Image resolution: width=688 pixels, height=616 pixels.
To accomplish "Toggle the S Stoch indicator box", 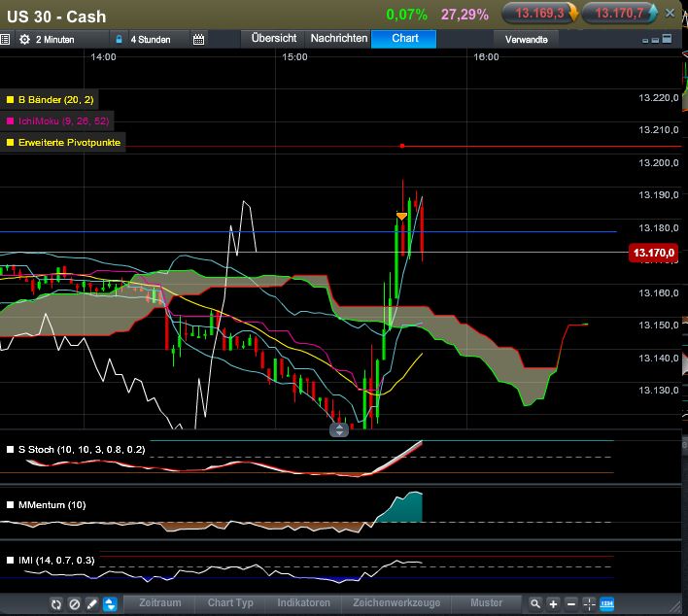I will (11, 450).
